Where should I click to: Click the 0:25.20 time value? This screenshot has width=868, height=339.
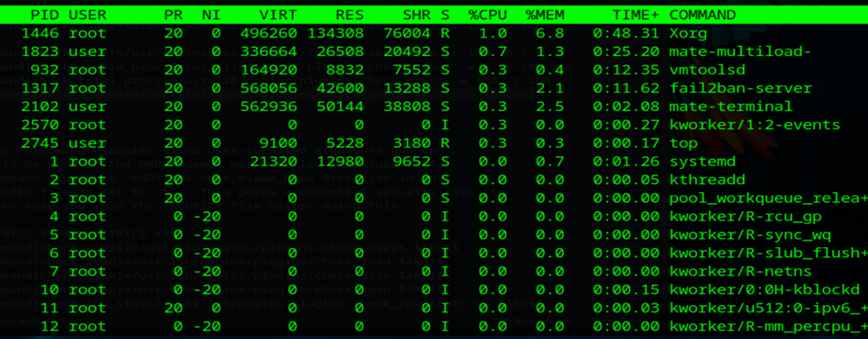pyautogui.click(x=626, y=51)
